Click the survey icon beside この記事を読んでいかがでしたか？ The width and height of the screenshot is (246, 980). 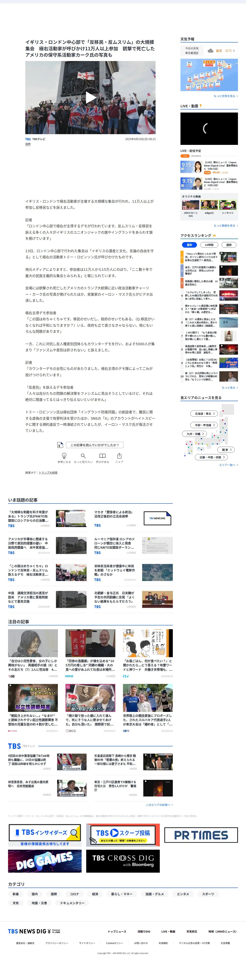coord(60,445)
